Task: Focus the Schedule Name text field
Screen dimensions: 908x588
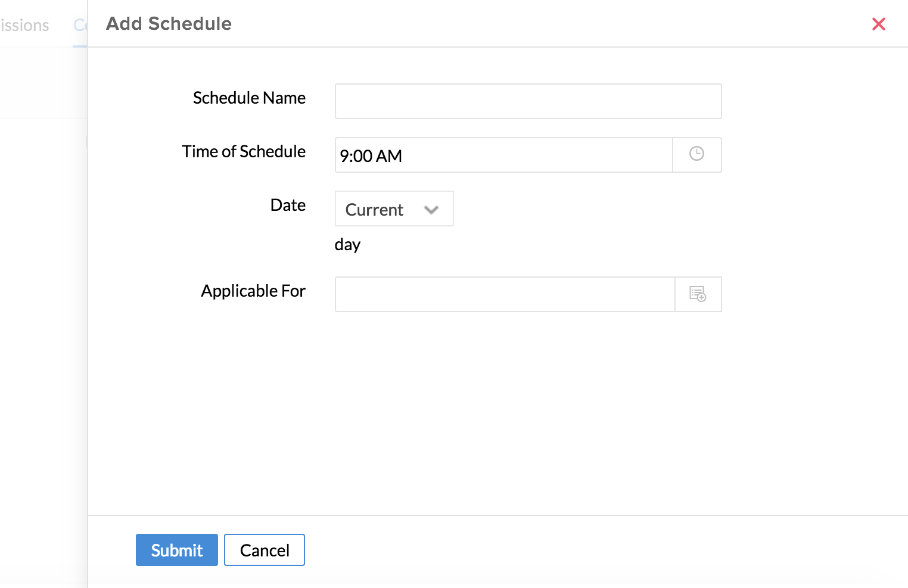Action: coord(528,101)
